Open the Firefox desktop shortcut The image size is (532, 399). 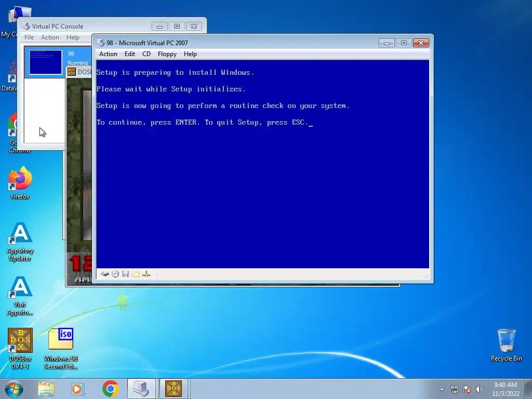pos(20,182)
